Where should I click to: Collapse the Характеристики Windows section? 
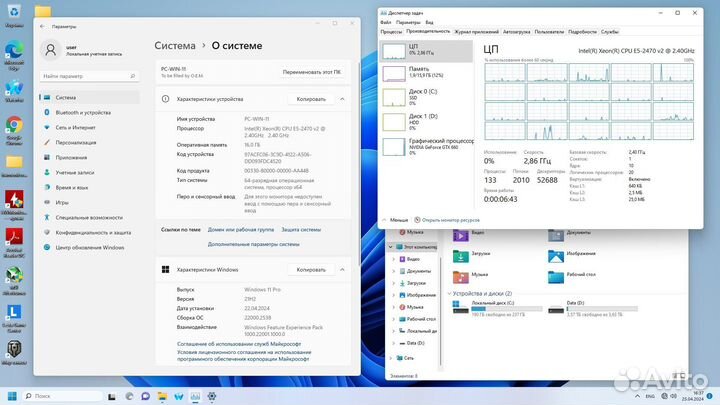point(342,270)
